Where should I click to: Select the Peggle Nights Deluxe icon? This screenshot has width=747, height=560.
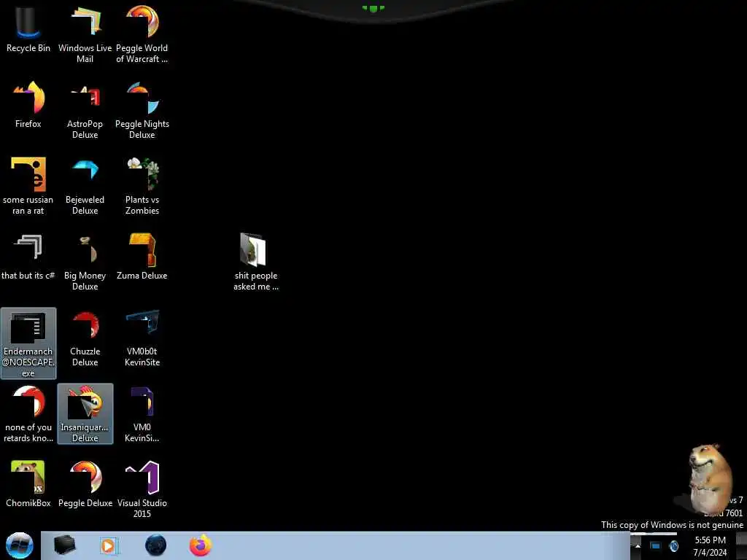(x=142, y=109)
